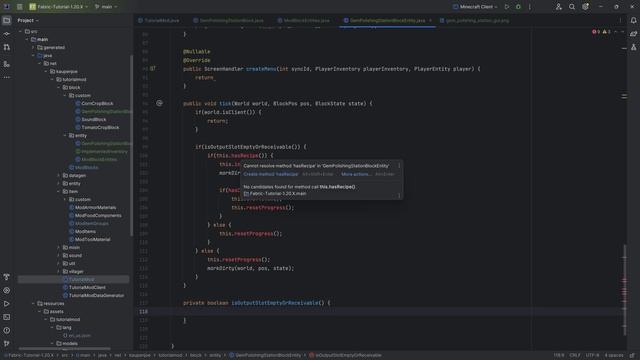Open Code With Me icon

tap(558, 7)
